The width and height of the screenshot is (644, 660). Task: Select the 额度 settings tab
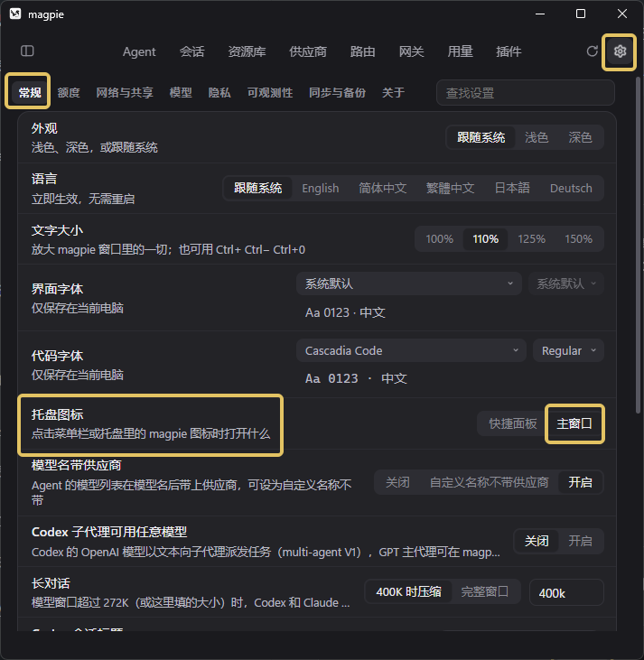click(69, 93)
